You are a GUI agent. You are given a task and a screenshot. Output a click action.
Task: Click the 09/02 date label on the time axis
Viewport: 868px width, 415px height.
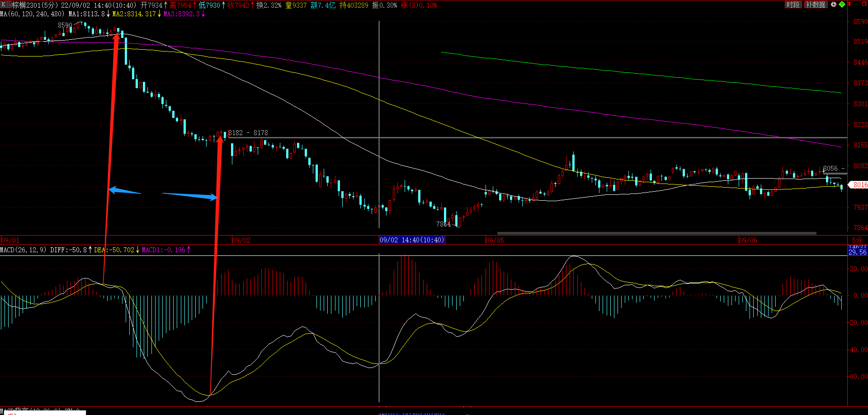(x=241, y=240)
